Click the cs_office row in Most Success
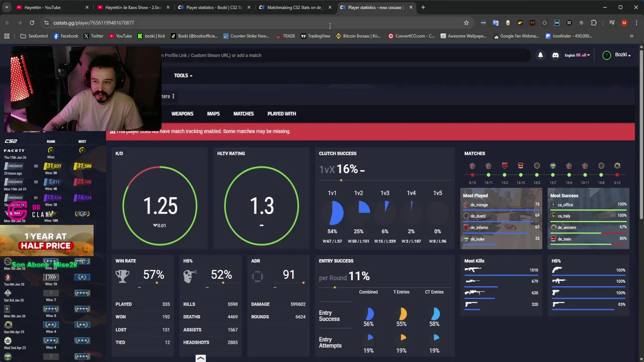The width and height of the screenshot is (644, 362). 588,205
